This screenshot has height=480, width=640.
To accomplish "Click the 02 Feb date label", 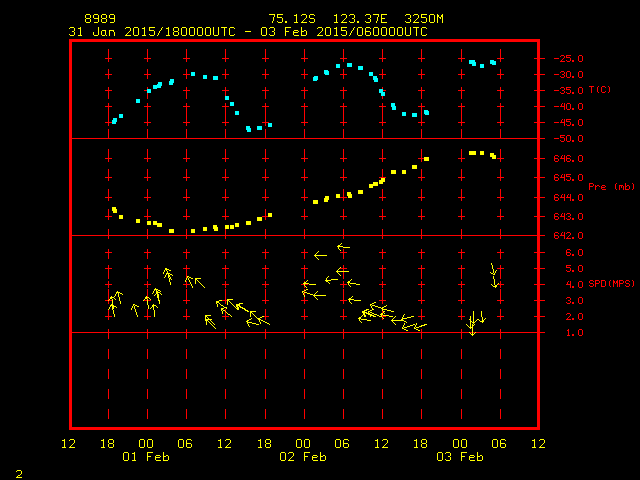I will click(x=303, y=457).
